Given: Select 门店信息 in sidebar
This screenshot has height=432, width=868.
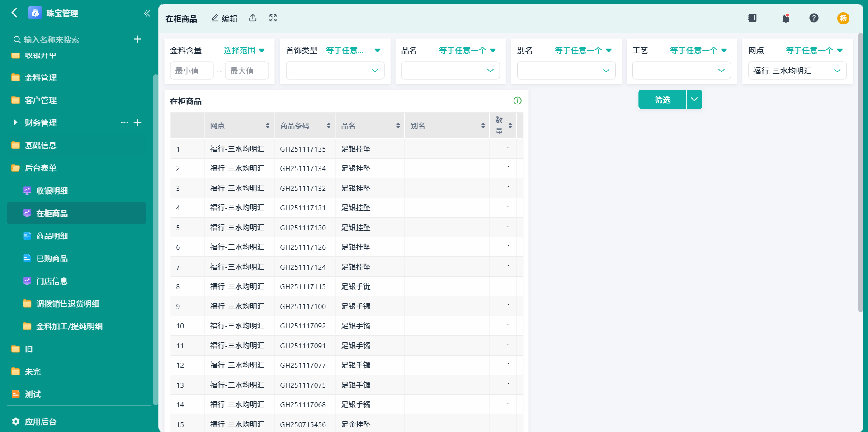Looking at the screenshot, I should click(76, 281).
